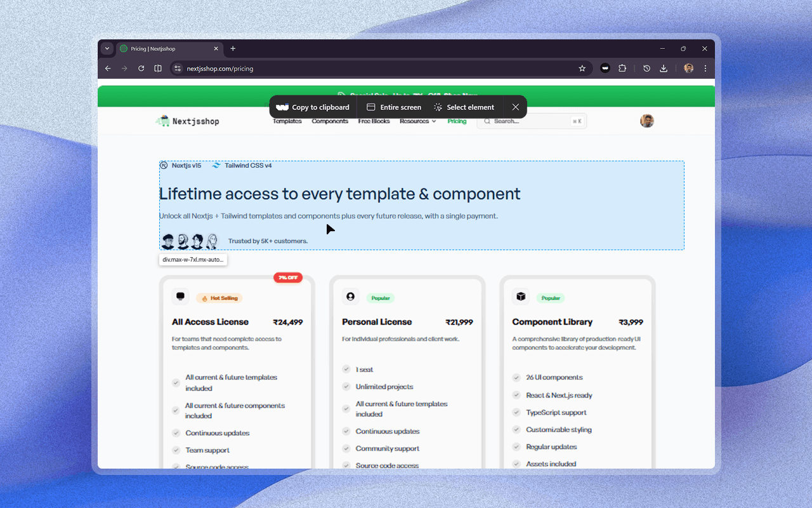Open Chrome's three-dot menu
Viewport: 812px width, 508px height.
(x=705, y=69)
